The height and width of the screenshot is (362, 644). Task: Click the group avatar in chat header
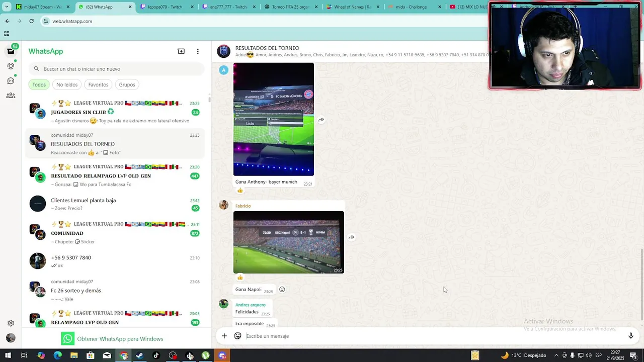[x=223, y=51]
